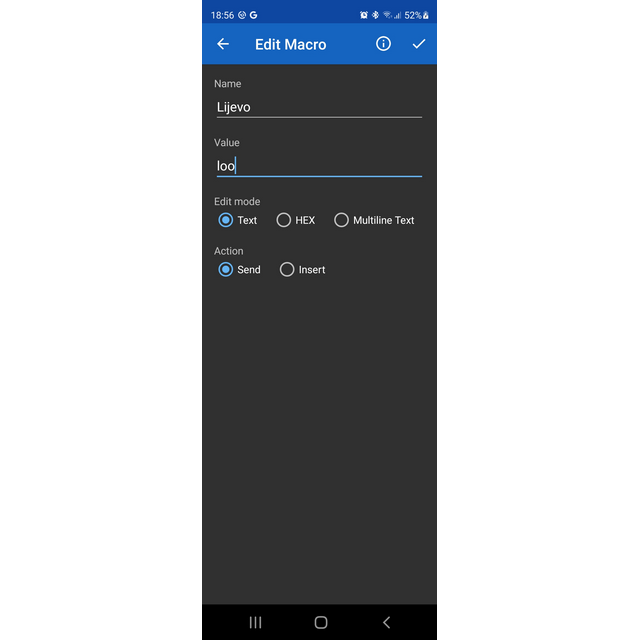This screenshot has height=640, width=640.
Task: Open the macro info icon
Action: (x=383, y=44)
